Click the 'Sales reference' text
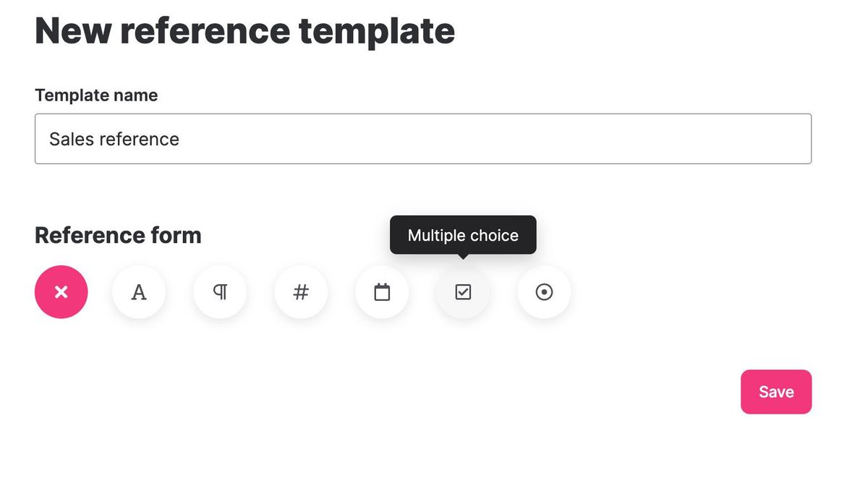Image resolution: width=868 pixels, height=504 pixels. coord(114,139)
